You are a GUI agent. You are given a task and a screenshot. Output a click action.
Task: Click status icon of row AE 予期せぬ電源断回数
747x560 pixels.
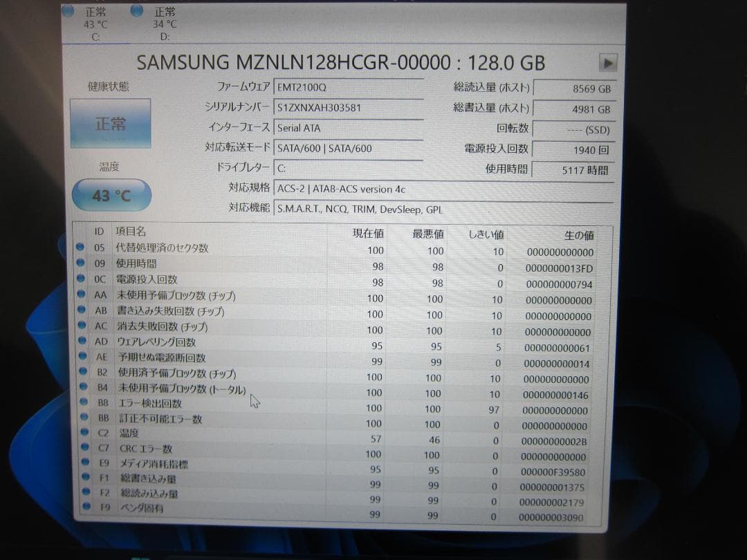(83, 356)
